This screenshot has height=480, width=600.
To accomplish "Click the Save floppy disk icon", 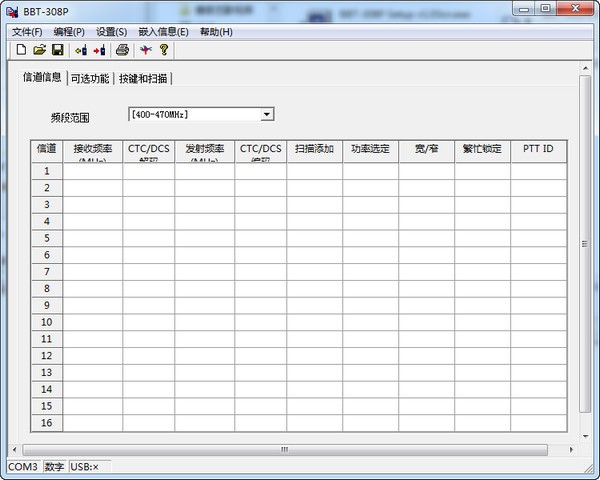I will click(x=57, y=50).
